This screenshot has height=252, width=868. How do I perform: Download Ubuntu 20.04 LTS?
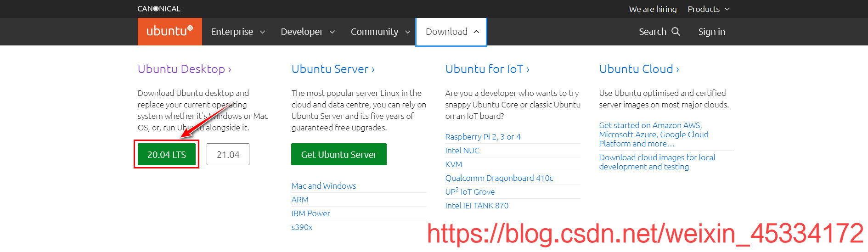click(x=167, y=155)
